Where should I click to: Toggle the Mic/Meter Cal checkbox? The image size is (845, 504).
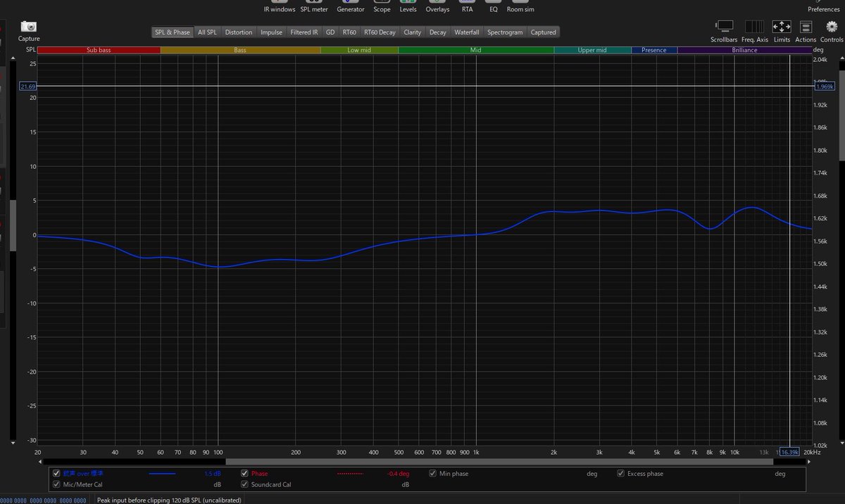[x=56, y=484]
